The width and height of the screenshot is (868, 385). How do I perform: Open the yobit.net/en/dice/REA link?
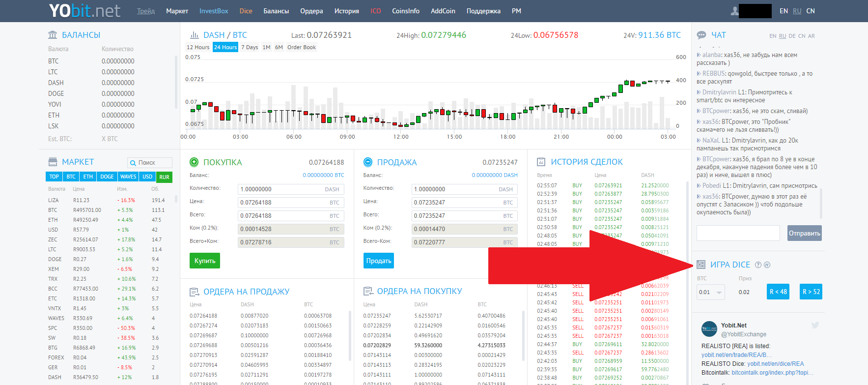point(776,364)
